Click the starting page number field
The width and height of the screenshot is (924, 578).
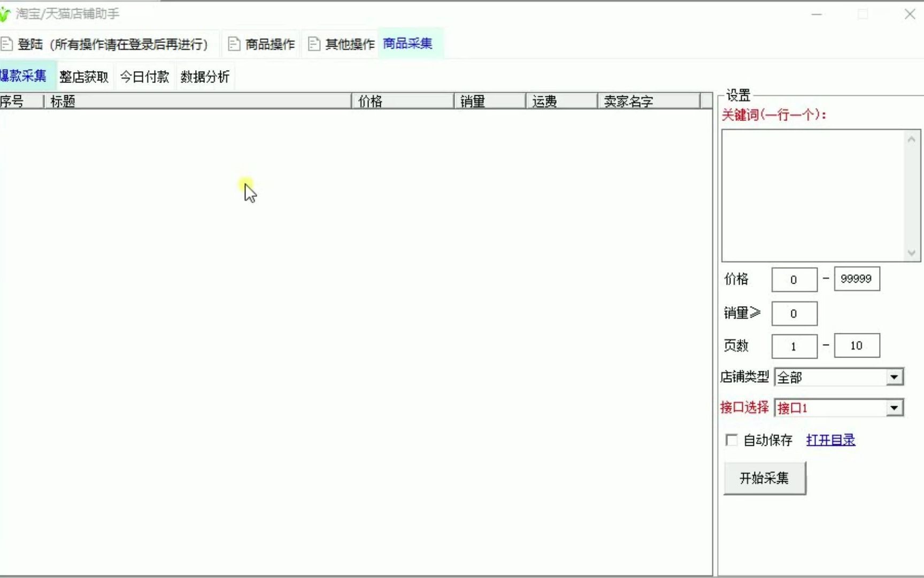tap(794, 346)
